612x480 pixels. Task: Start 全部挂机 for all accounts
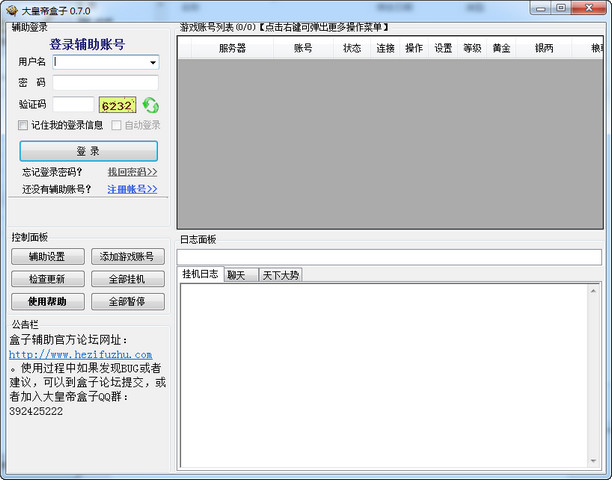coord(128,279)
